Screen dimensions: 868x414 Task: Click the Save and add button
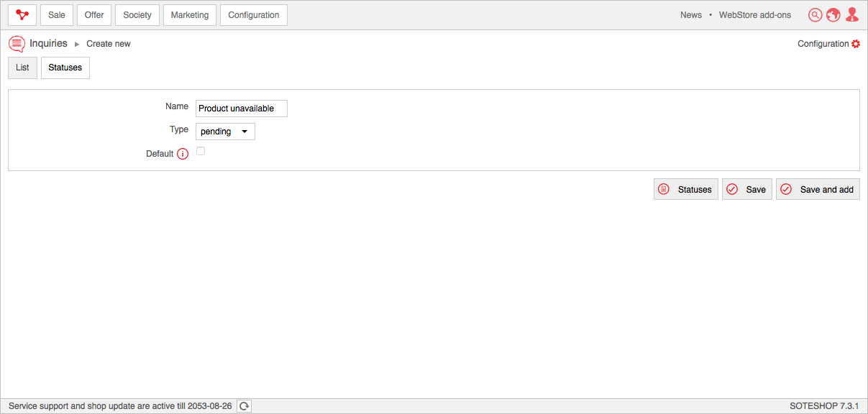pos(818,189)
